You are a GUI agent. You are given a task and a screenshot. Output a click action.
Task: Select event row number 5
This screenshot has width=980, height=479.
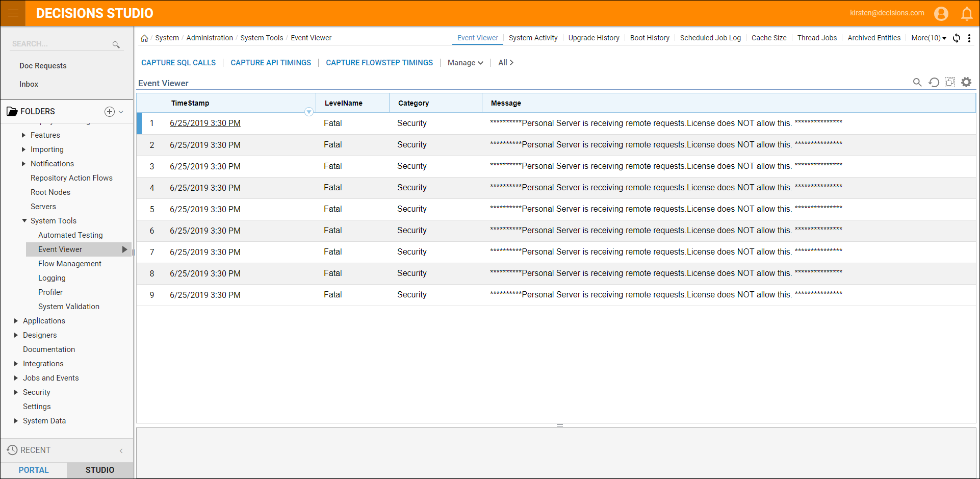(556, 209)
